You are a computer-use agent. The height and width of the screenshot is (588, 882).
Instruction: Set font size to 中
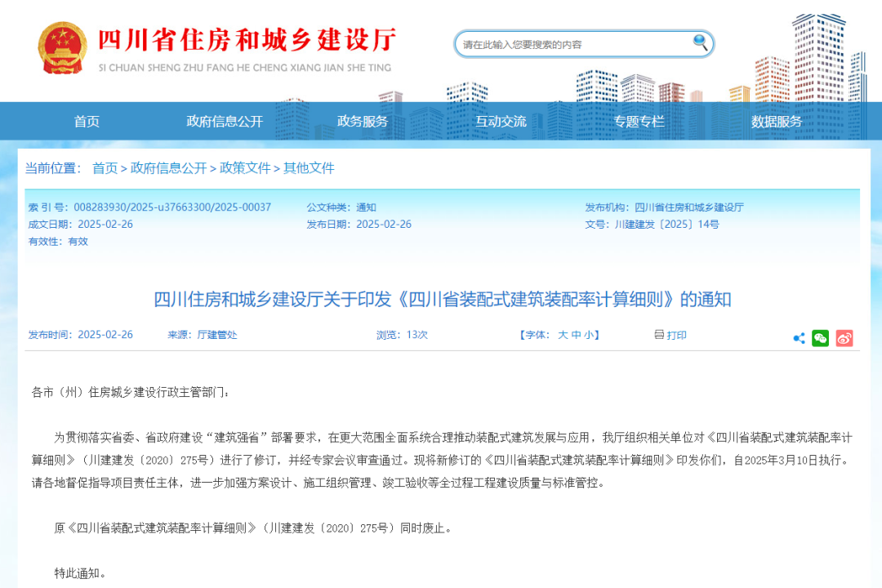point(574,334)
